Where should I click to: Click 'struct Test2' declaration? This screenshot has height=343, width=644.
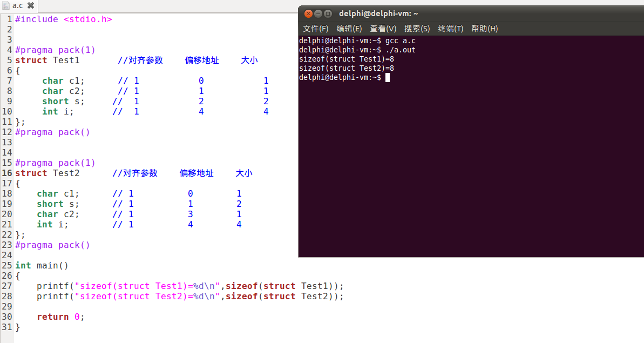tap(47, 173)
